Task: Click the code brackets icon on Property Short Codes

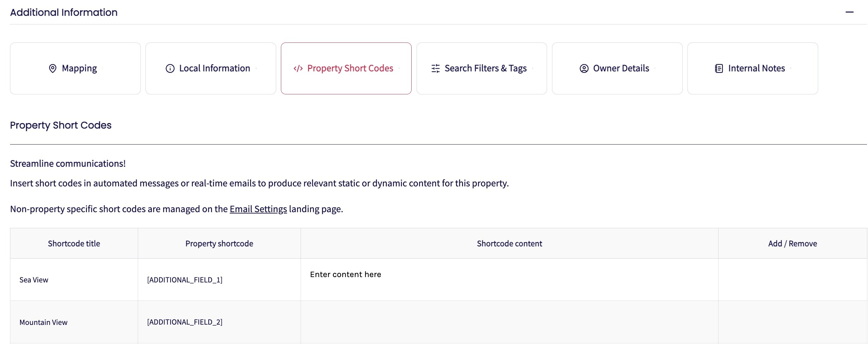Action: click(298, 69)
